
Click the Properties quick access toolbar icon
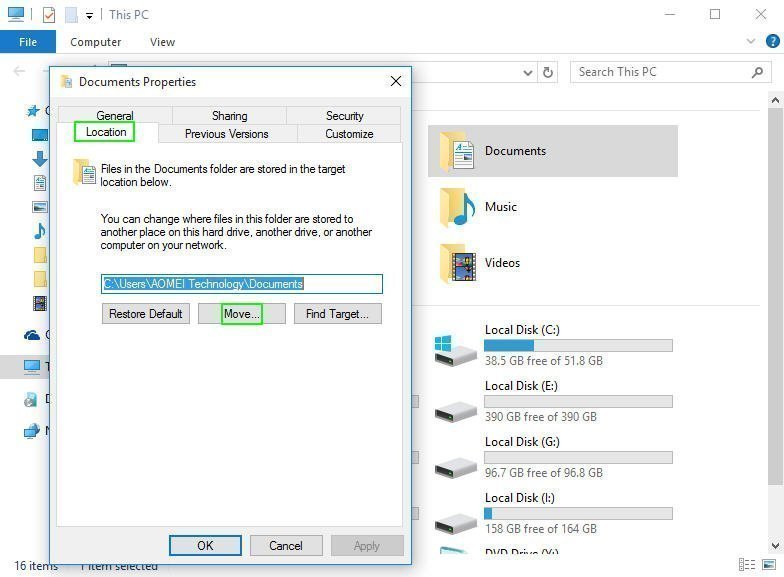[48, 15]
